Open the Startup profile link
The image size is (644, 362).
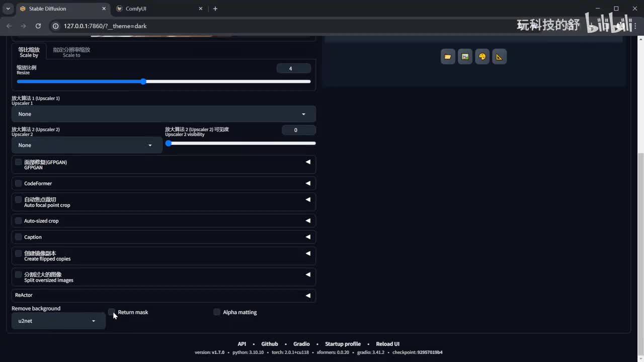point(343,344)
